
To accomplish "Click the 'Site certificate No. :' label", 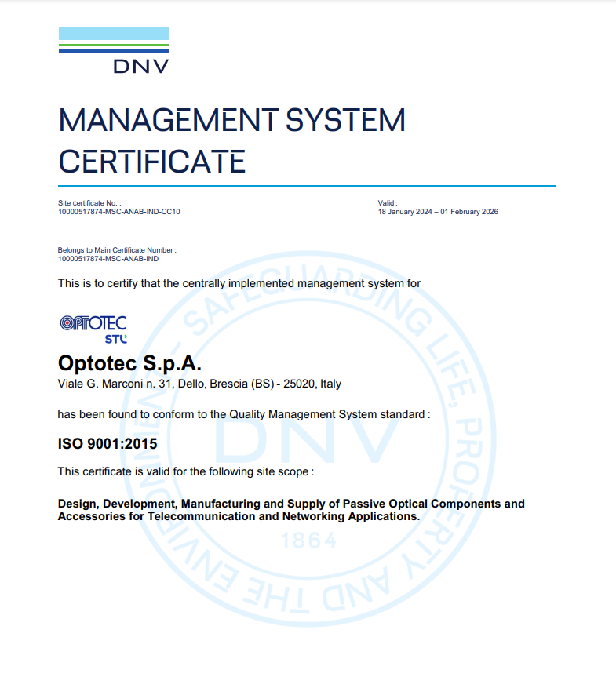I will point(89,203).
